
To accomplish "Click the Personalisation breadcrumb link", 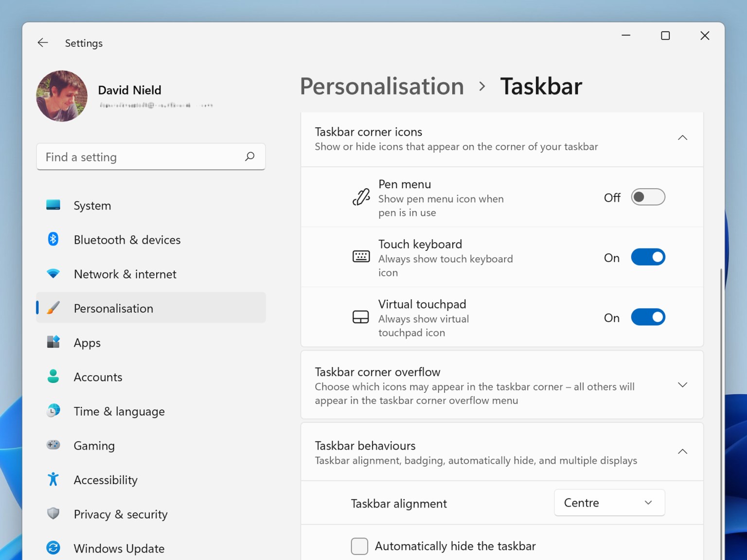I will coord(381,87).
